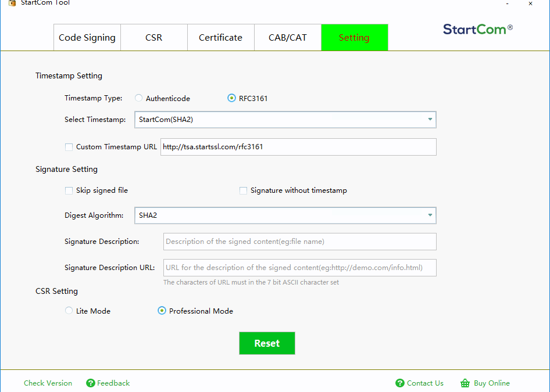550x392 pixels.
Task: Tick the Skip signed file checkbox
Action: click(69, 190)
